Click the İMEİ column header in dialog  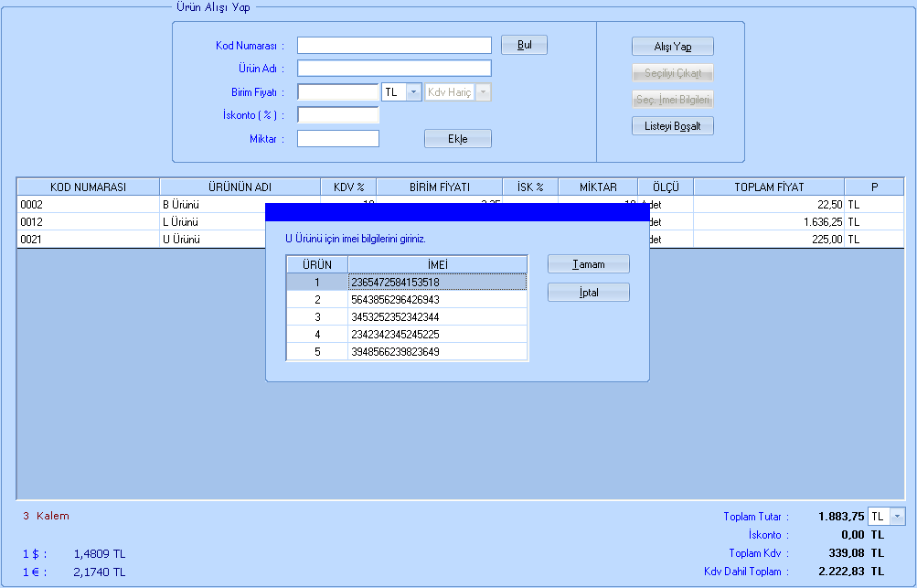(x=437, y=265)
